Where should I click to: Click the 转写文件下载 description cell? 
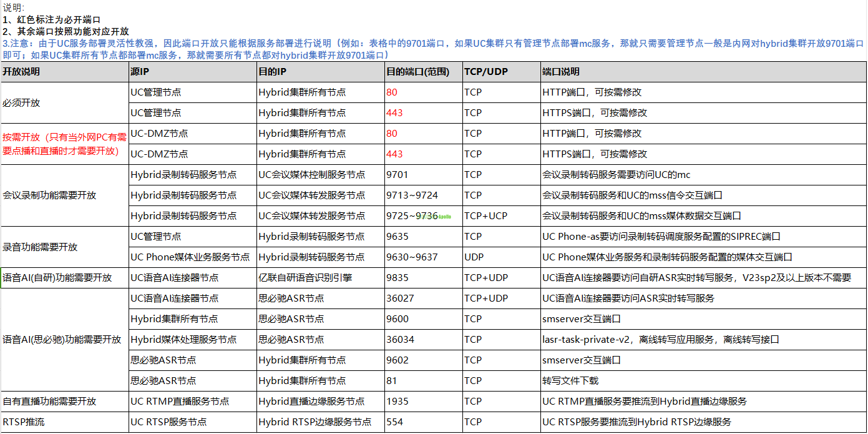pyautogui.click(x=702, y=381)
